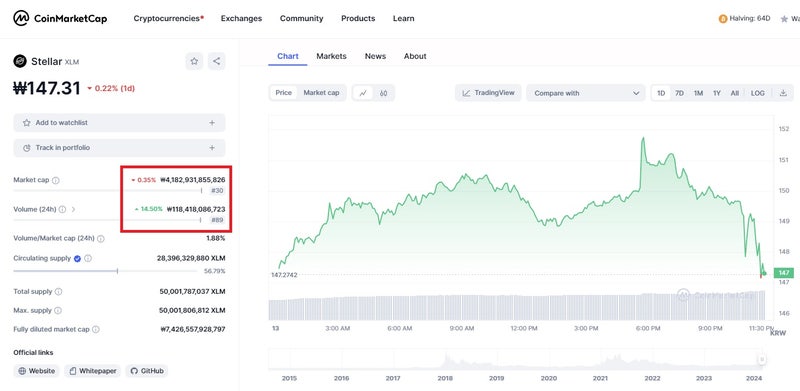This screenshot has height=391, width=800.
Task: Click the share icon beside Stellar
Action: coord(216,61)
